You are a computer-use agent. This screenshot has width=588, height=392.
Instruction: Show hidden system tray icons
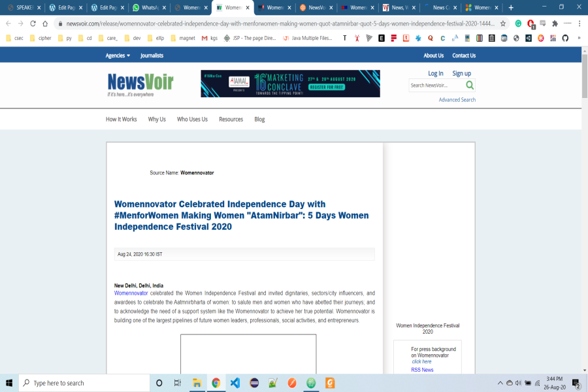(500, 383)
